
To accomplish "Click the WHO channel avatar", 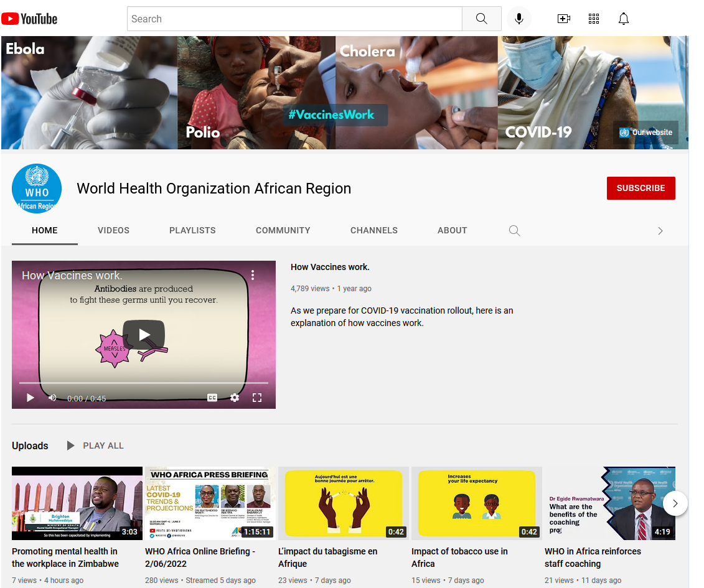I will click(37, 188).
